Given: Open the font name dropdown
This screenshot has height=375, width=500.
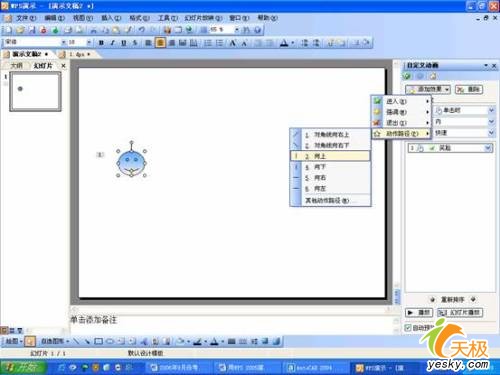Looking at the screenshot, I should click(x=63, y=42).
